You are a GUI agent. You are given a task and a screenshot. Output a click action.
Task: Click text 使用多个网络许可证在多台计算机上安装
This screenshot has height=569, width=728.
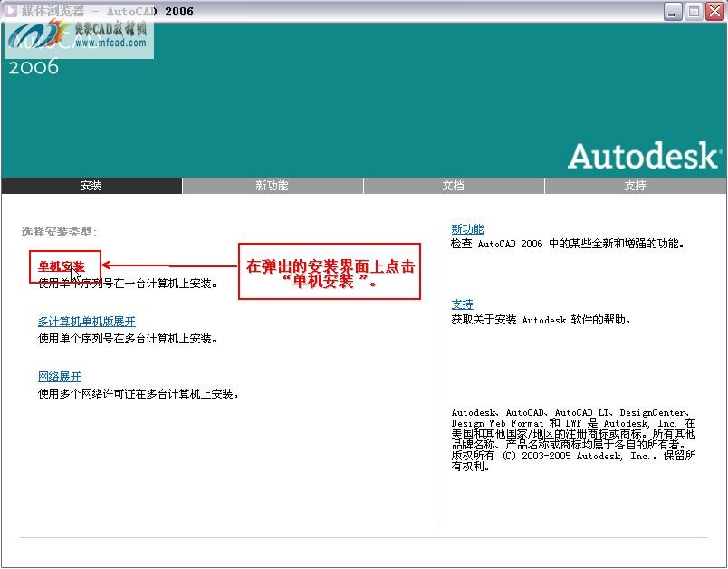click(139, 394)
